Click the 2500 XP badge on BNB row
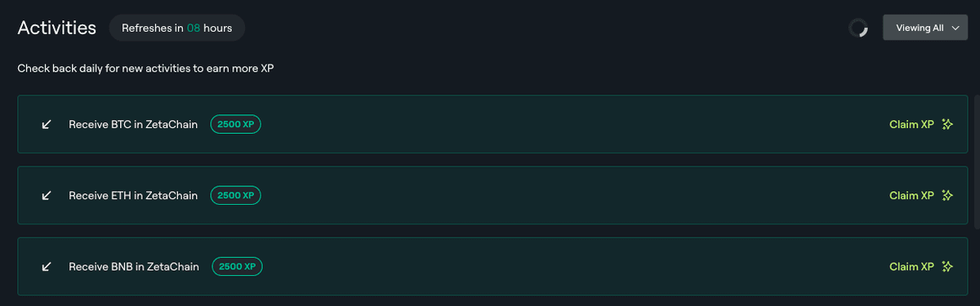This screenshot has width=980, height=306. click(238, 267)
